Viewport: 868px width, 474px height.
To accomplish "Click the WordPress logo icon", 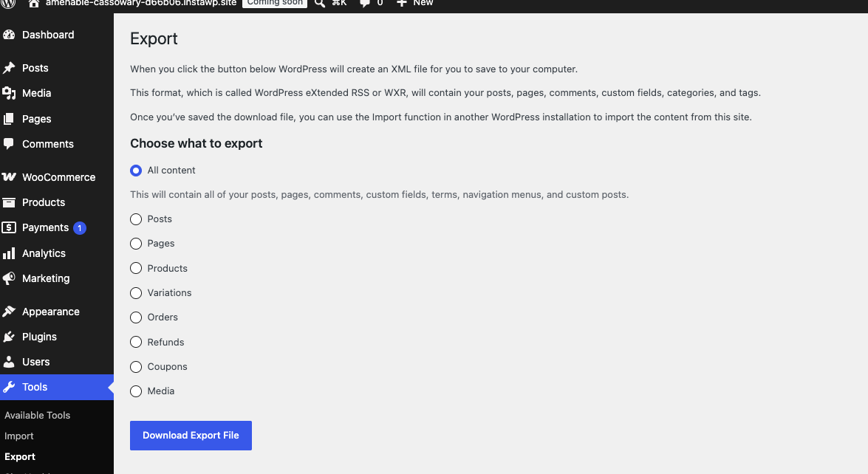I will [x=8, y=3].
